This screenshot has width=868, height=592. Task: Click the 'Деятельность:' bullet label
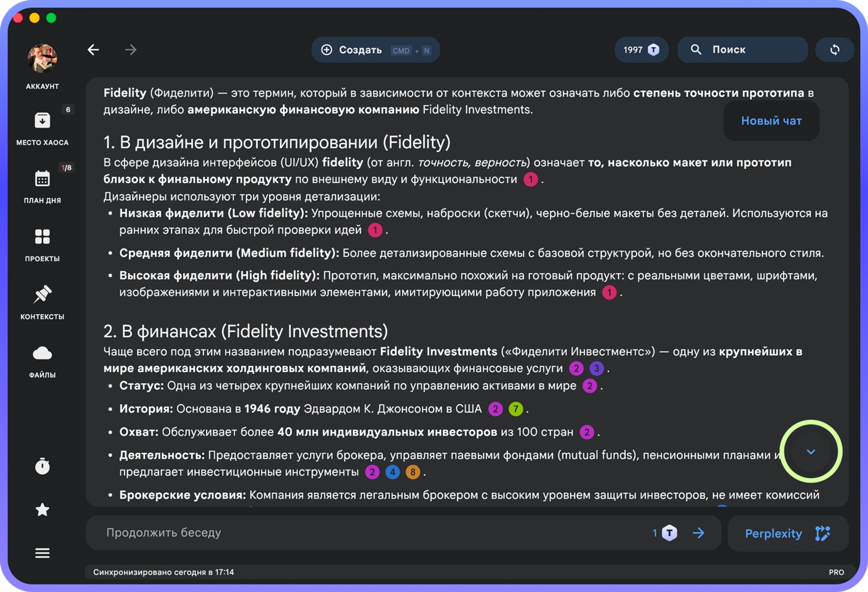pyautogui.click(x=162, y=455)
